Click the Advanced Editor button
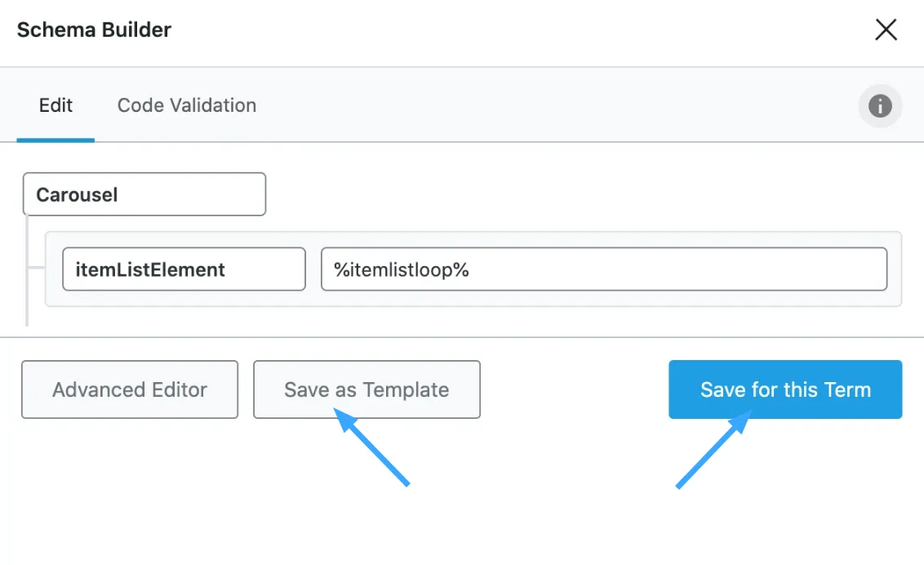924x565 pixels. (x=130, y=389)
